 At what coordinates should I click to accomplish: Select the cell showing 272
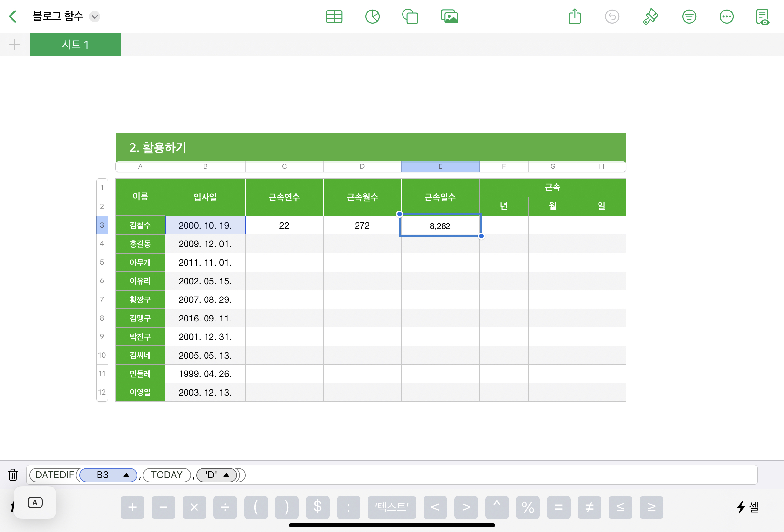coord(362,225)
